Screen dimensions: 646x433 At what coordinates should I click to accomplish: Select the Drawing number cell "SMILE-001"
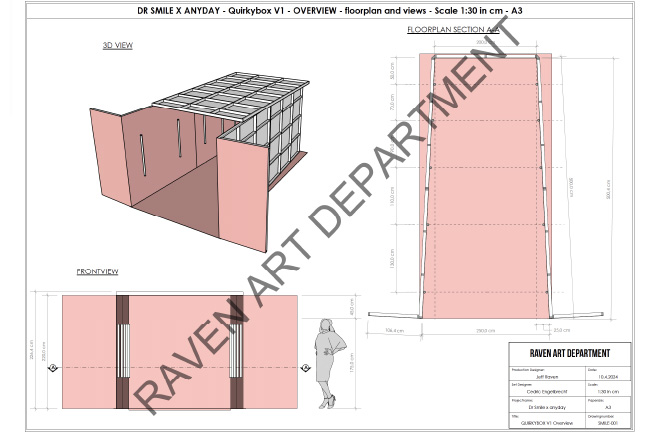point(609,424)
